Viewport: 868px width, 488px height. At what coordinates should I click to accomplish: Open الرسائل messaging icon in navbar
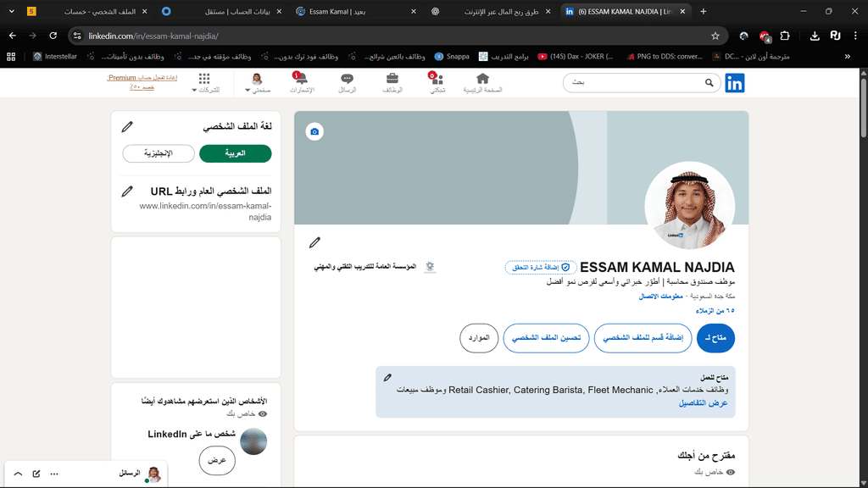click(x=347, y=83)
